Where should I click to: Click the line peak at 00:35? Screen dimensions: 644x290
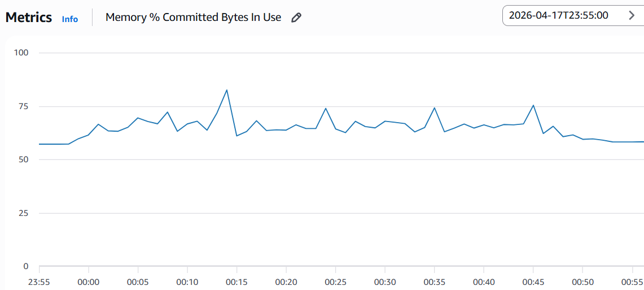[435, 107]
